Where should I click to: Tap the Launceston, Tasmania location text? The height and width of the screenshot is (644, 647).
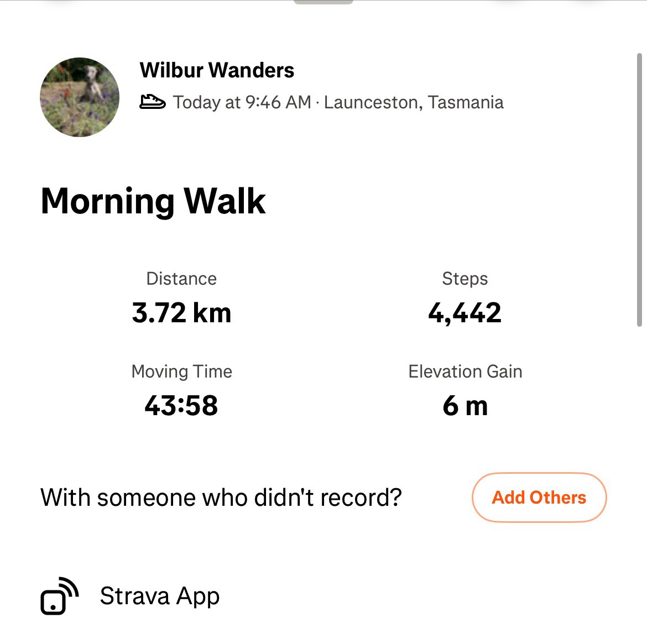coord(414,102)
